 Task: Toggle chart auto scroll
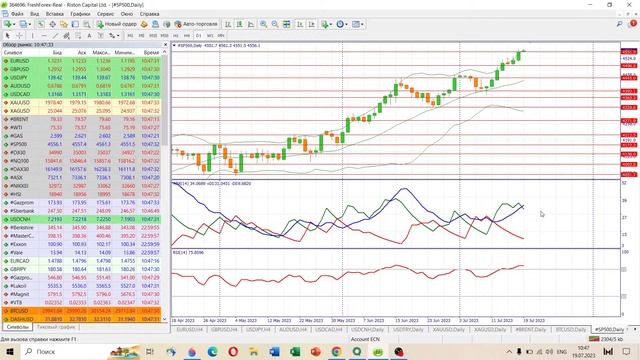point(300,24)
